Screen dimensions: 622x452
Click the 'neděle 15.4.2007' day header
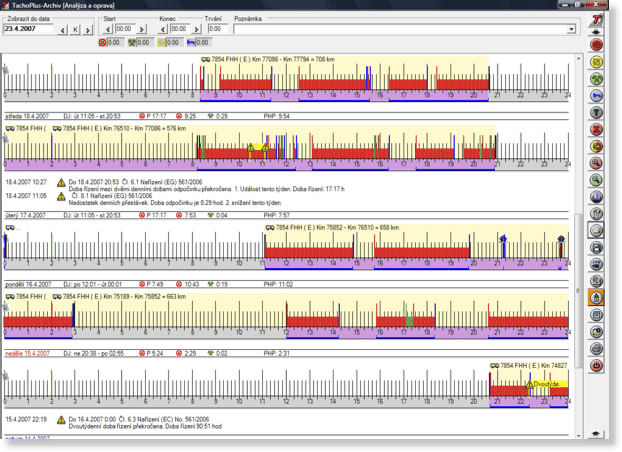[27, 353]
